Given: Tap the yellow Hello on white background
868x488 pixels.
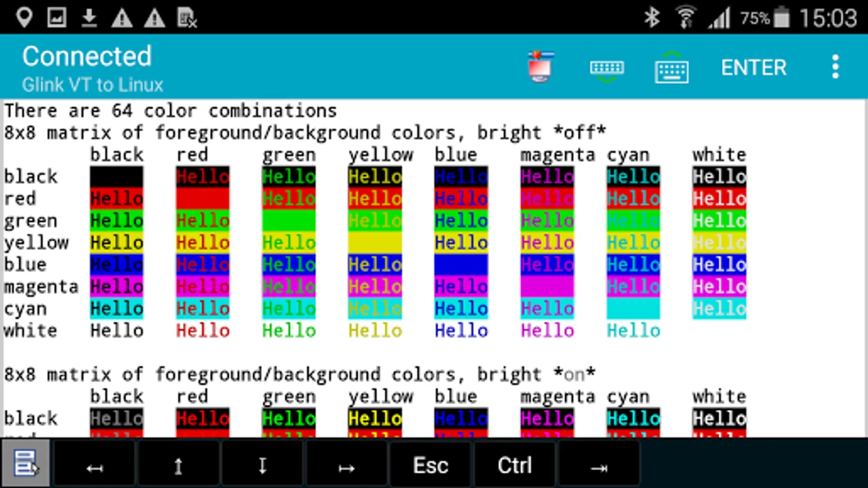Looking at the screenshot, I should pyautogui.click(x=375, y=330).
